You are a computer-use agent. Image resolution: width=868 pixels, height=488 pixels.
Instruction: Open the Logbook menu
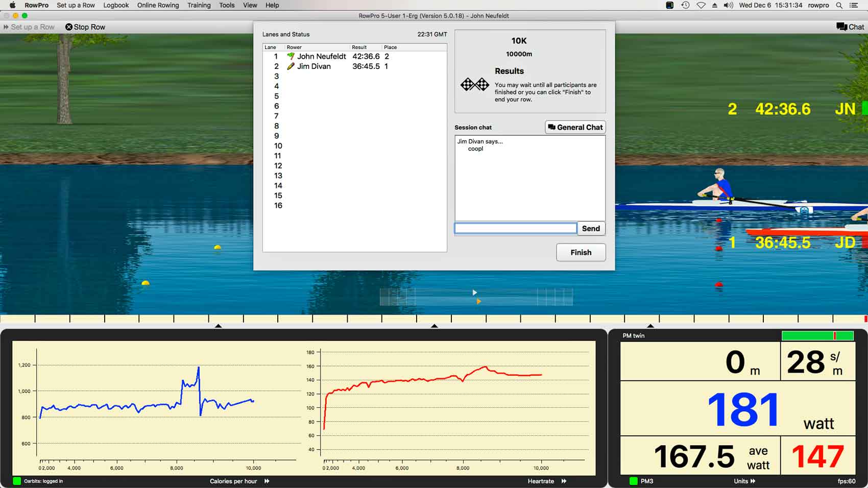(x=116, y=5)
